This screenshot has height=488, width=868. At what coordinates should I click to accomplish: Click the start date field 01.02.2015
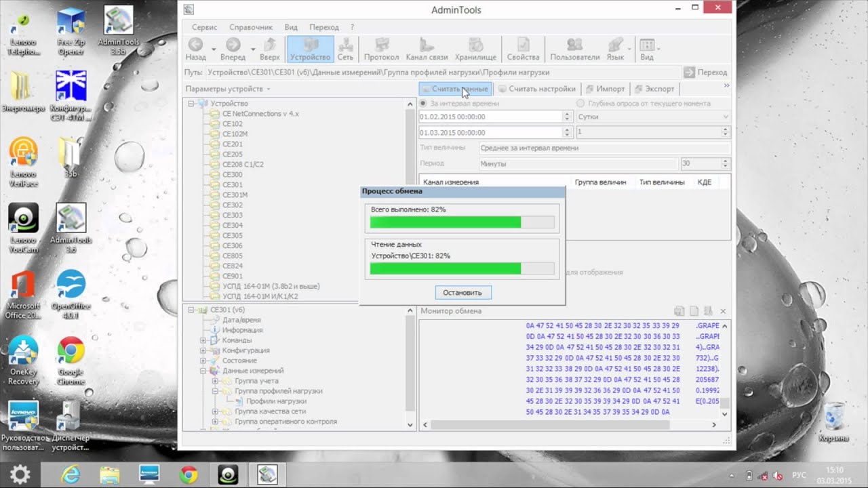coord(496,117)
